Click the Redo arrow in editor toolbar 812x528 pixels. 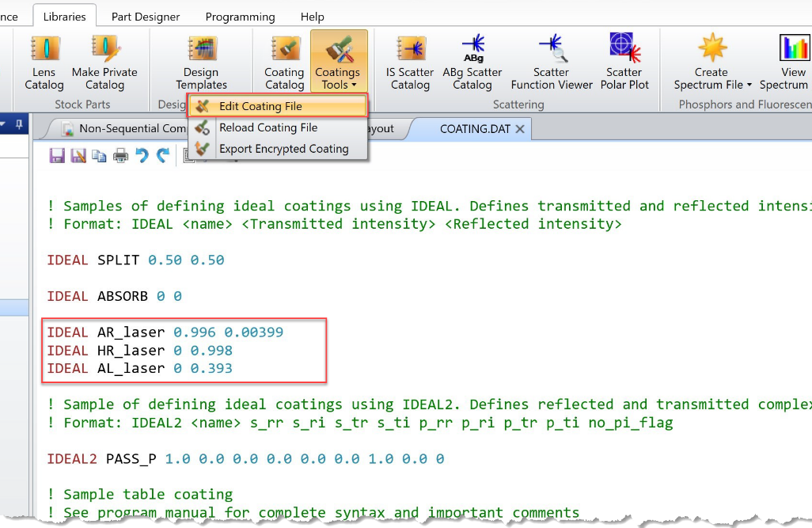click(x=163, y=155)
